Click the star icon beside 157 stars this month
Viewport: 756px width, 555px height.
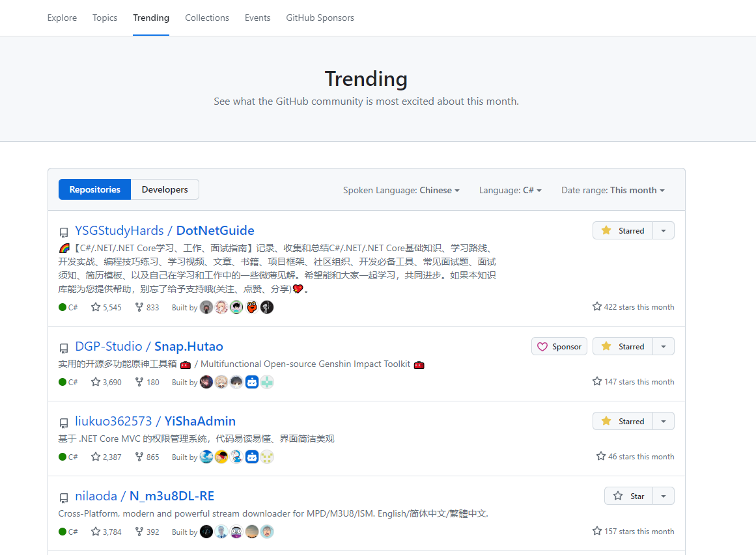pyautogui.click(x=597, y=530)
